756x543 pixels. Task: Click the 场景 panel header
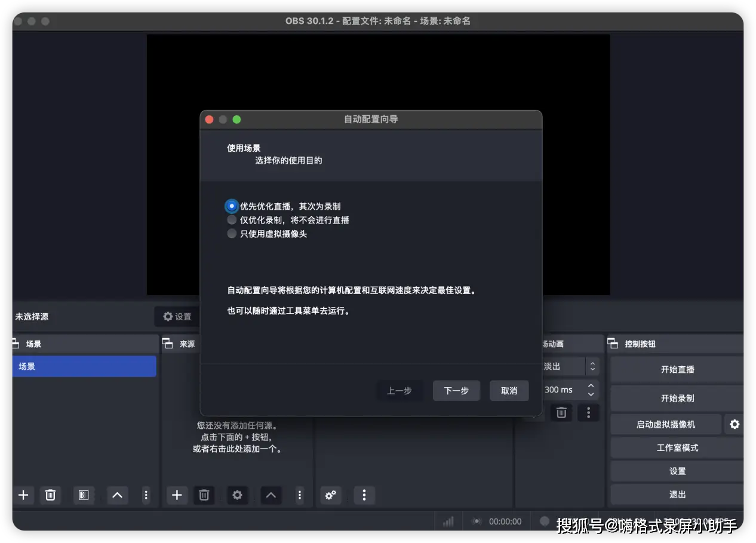point(33,344)
